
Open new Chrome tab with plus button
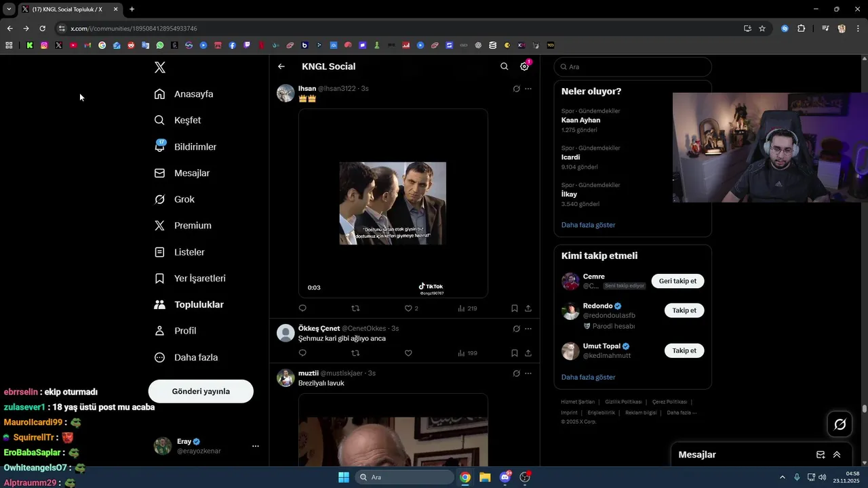(132, 9)
